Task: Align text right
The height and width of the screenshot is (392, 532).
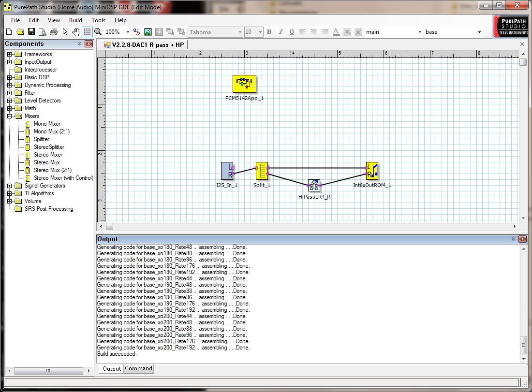Action: click(x=325, y=32)
